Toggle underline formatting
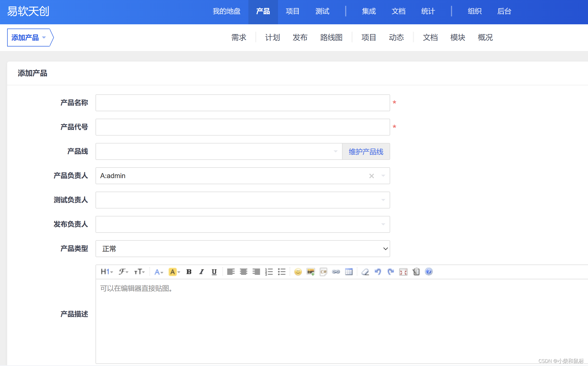The height and width of the screenshot is (366, 588). coord(214,272)
